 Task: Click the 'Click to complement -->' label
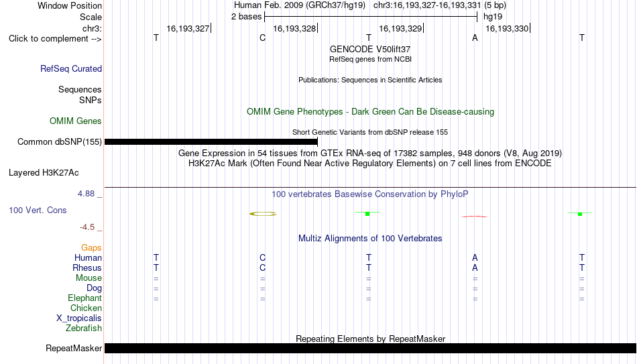pyautogui.click(x=55, y=39)
